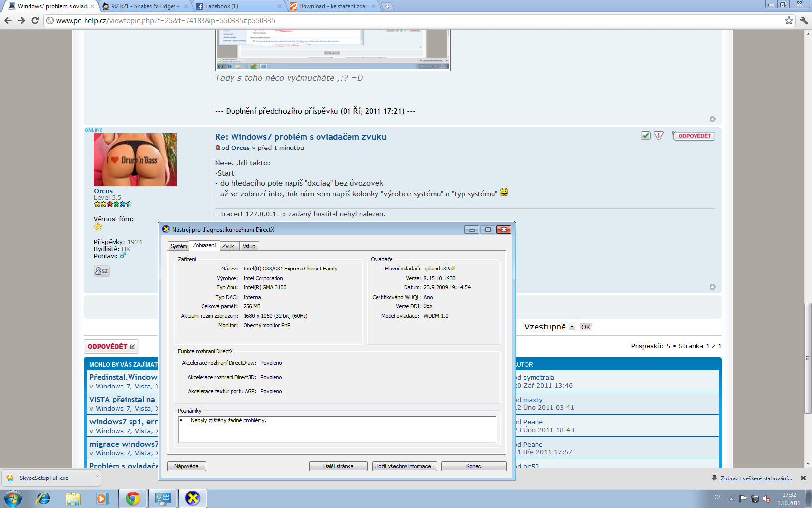Click Zobrazit veškeré stahování link
Image resolution: width=812 pixels, height=508 pixels.
pos(756,478)
